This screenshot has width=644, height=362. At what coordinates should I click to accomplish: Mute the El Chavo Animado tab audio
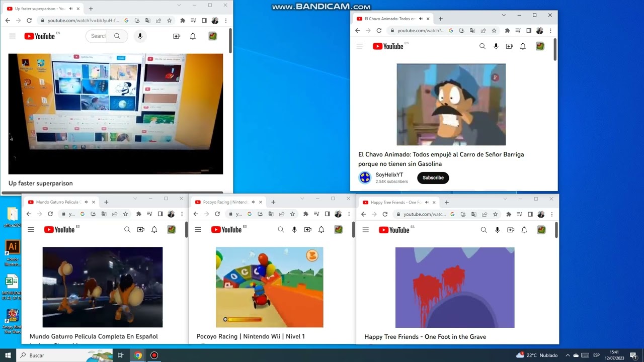tap(421, 19)
